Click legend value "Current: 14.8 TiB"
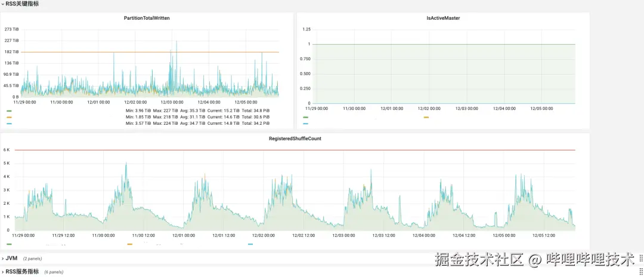Screen dimensions: 644x277 [x=224, y=124]
